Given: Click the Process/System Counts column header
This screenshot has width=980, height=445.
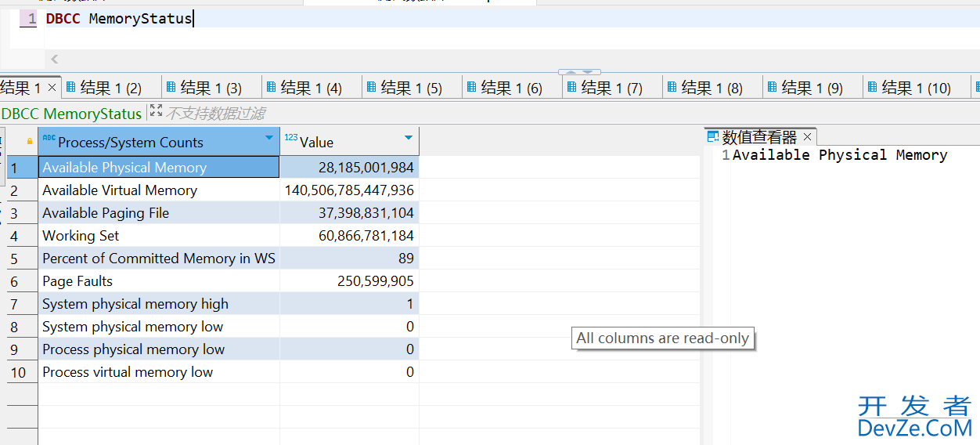Looking at the screenshot, I should (x=159, y=142).
